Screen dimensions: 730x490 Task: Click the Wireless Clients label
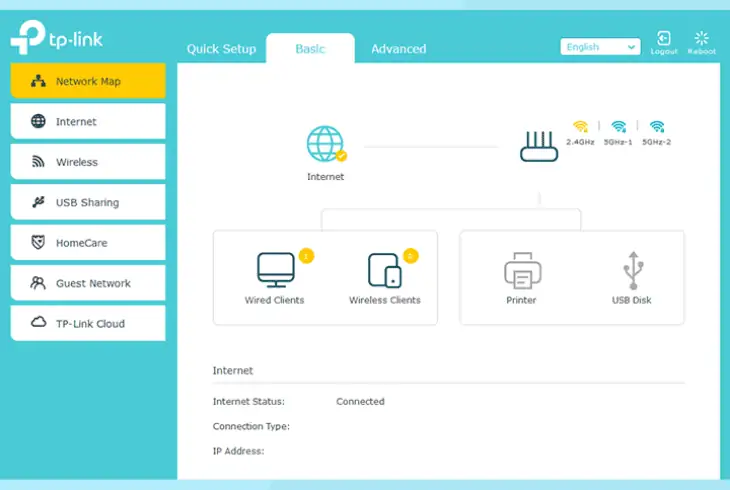click(385, 300)
